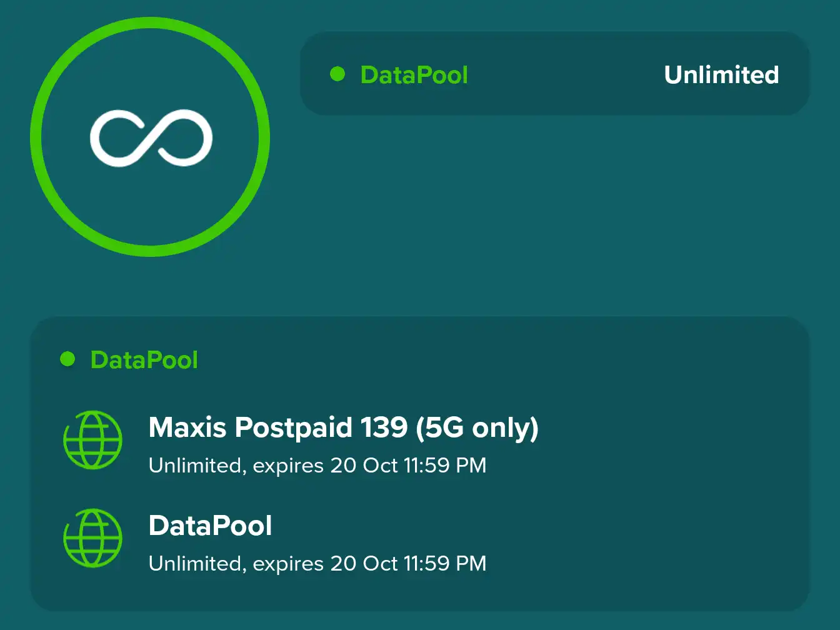Tap the green dot beside the DataPool section heading
Viewport: 840px width, 630px height.
coord(67,359)
